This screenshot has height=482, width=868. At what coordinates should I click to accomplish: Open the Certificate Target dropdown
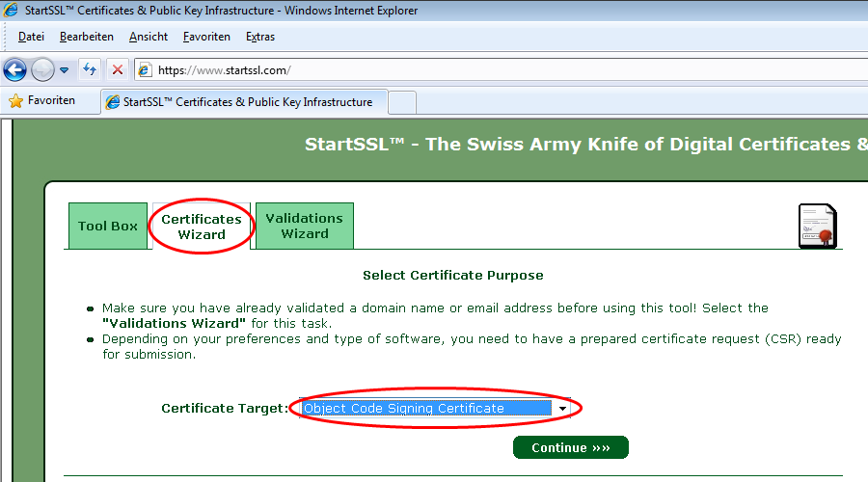pos(435,408)
